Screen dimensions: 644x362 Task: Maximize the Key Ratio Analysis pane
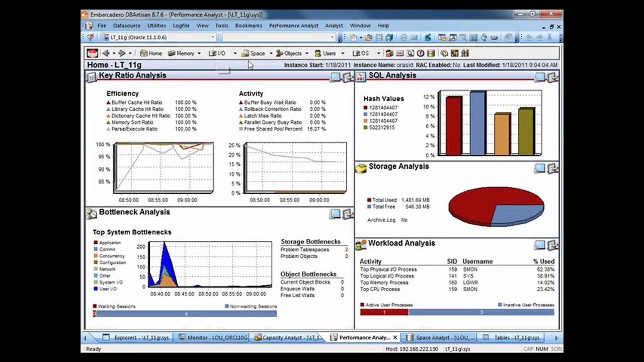(336, 77)
